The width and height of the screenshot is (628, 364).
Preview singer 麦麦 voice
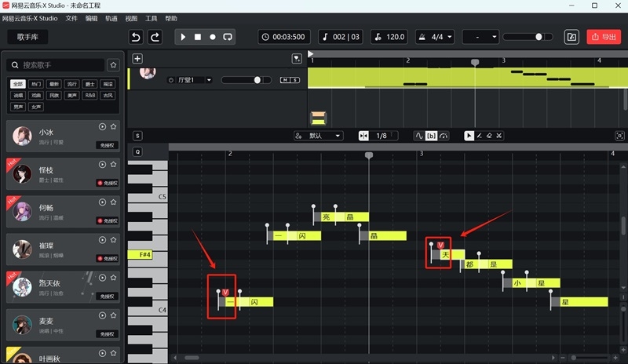(103, 315)
